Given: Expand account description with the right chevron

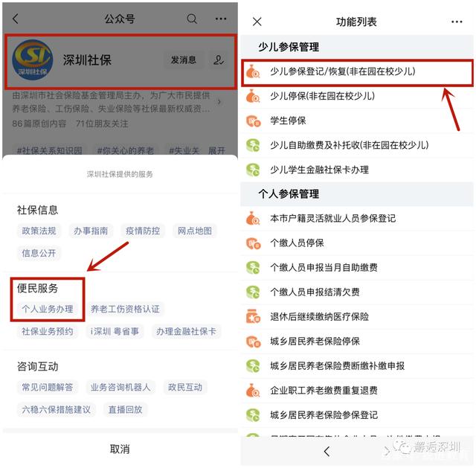Looking at the screenshot, I should [219, 102].
